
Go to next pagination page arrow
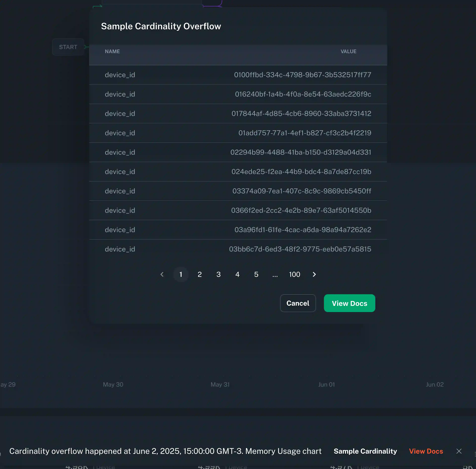[x=314, y=274]
